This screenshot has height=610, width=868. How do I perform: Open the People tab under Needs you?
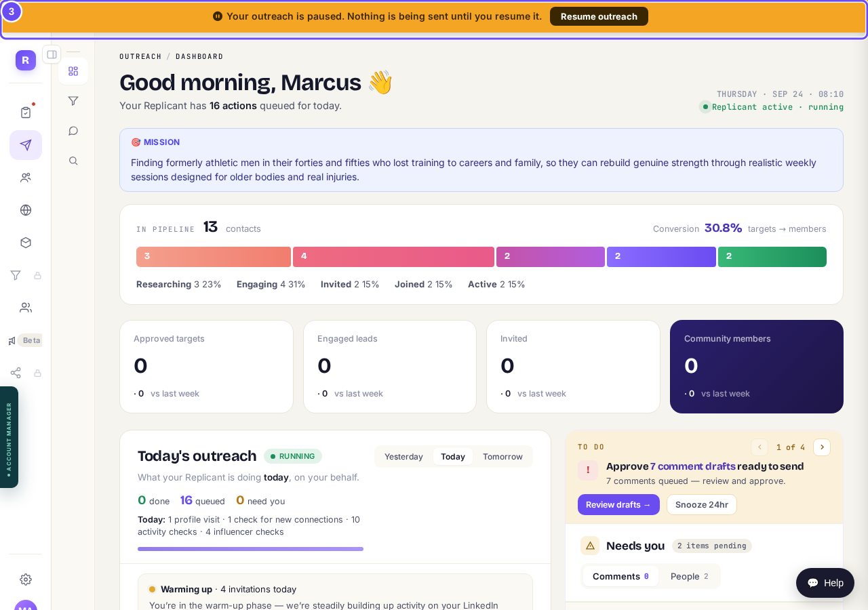point(689,576)
